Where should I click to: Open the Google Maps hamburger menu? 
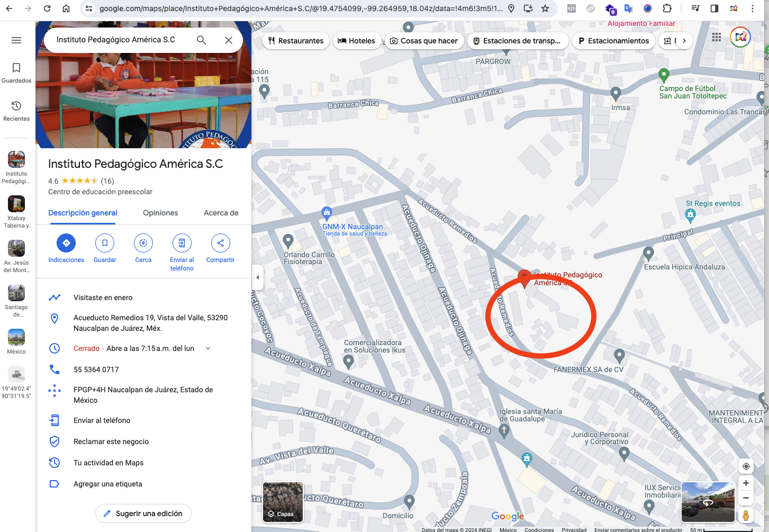pos(16,40)
